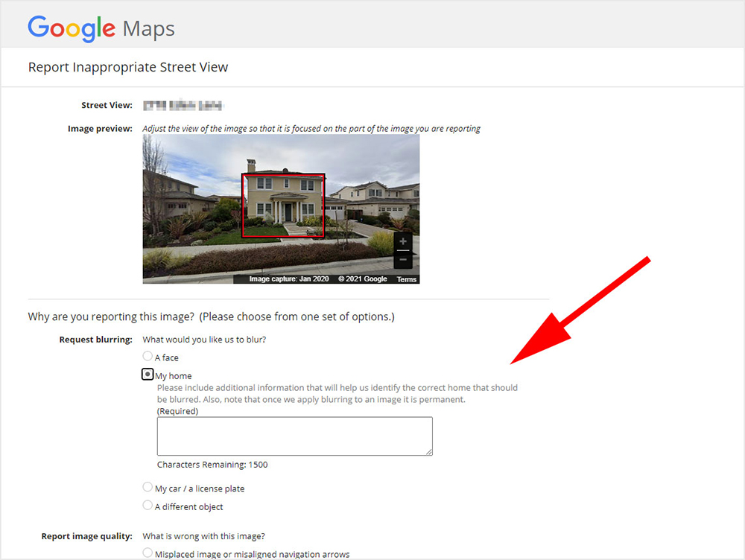The width and height of the screenshot is (745, 560).
Task: Choose 'A different object' radio option
Action: (x=148, y=506)
